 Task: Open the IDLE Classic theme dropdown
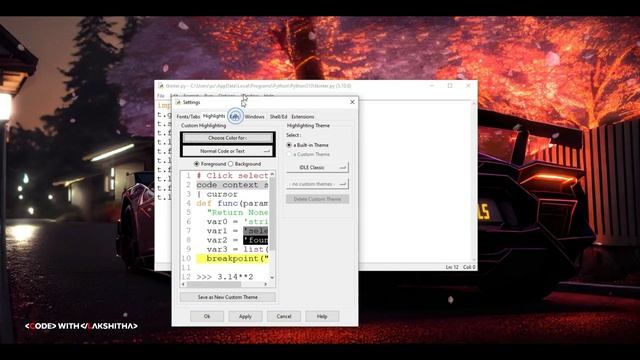(317, 167)
